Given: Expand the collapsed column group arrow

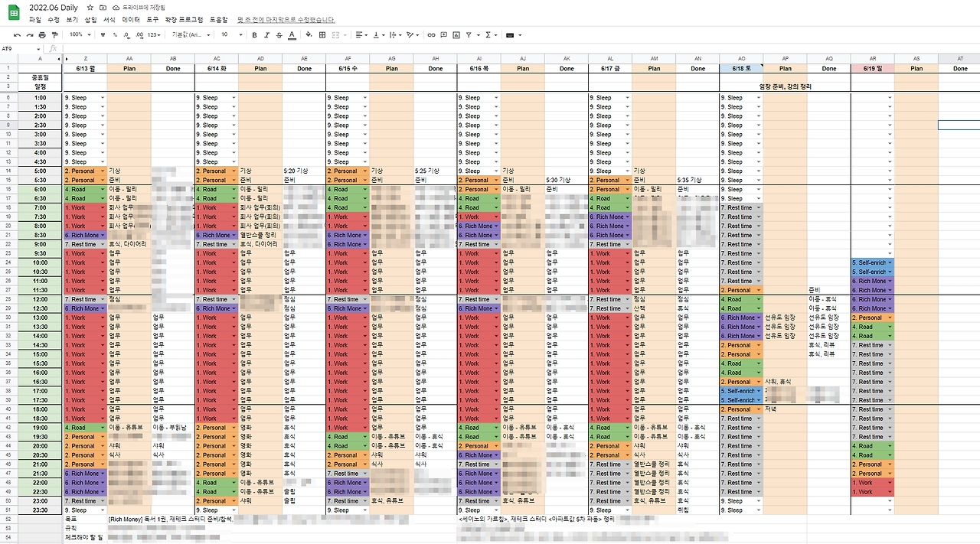Looking at the screenshot, I should (x=67, y=58).
